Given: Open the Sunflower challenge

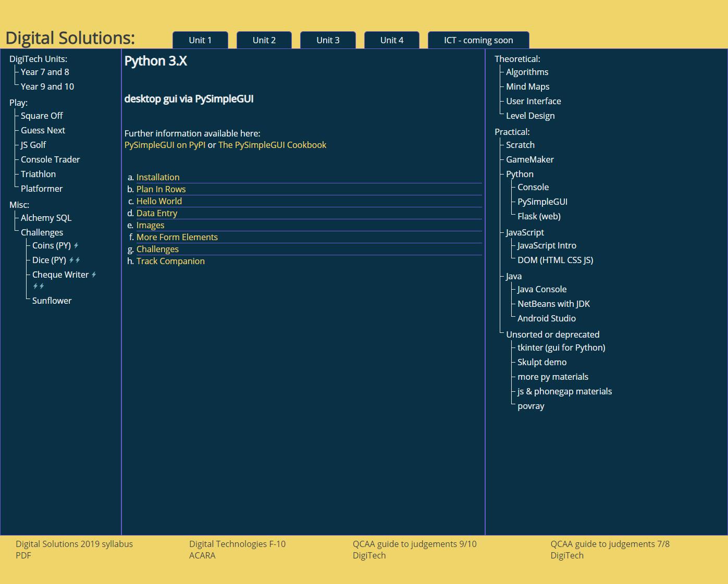Looking at the screenshot, I should (x=52, y=301).
